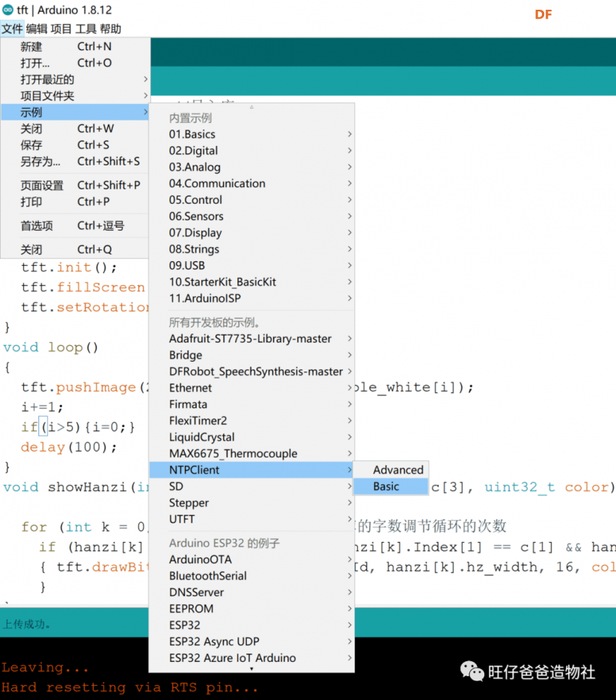Open the 项目 menu
Image resolution: width=616 pixels, height=700 pixels.
pyautogui.click(x=61, y=29)
